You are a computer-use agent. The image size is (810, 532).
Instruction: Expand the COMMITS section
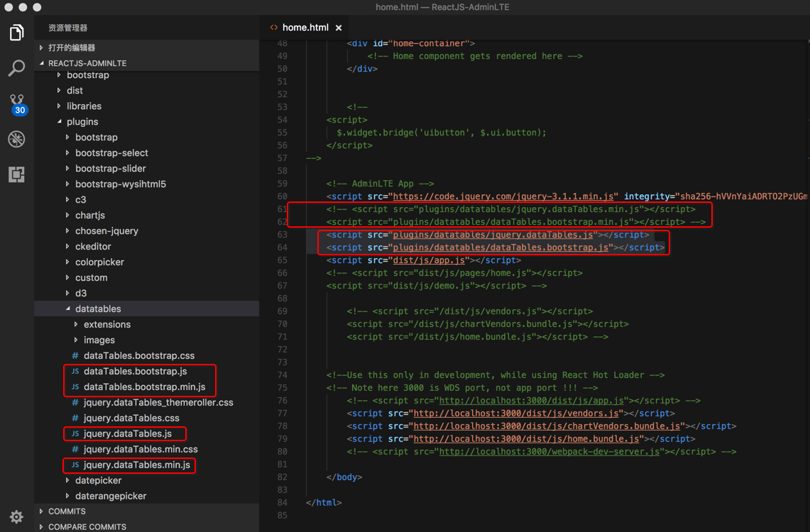67,511
